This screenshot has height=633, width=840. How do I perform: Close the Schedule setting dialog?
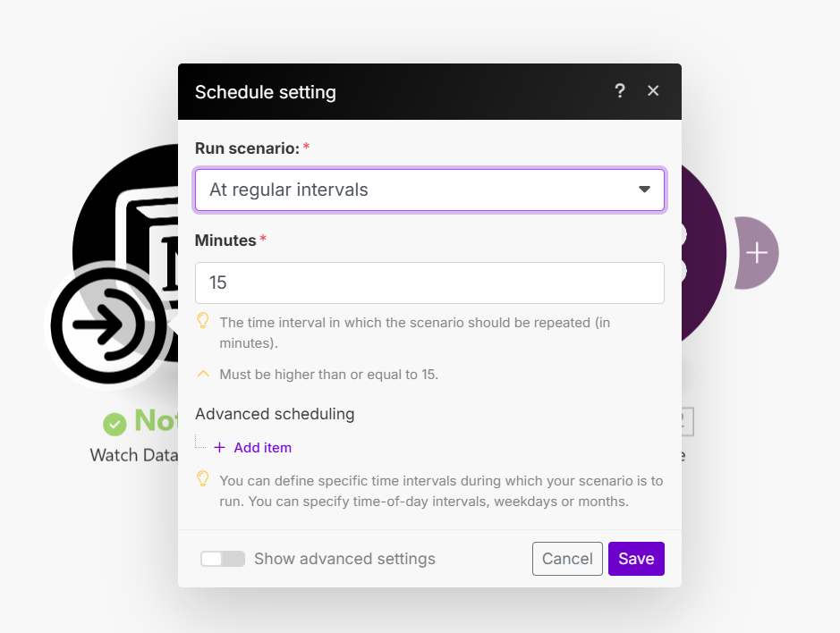pos(653,91)
